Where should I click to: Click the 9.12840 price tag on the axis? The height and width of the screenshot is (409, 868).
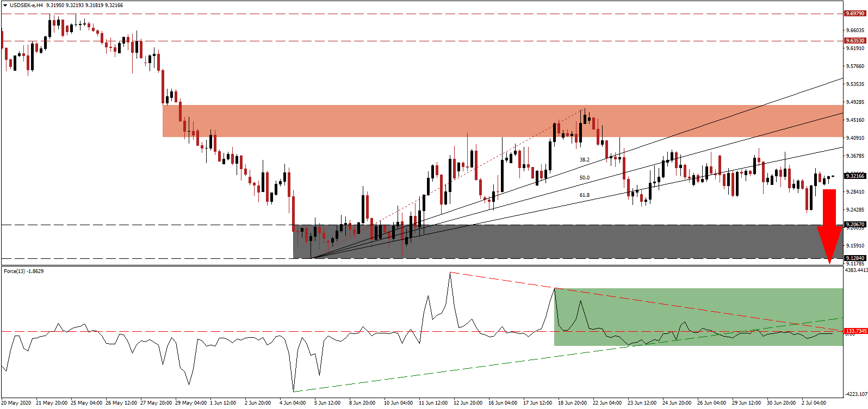[x=854, y=258]
